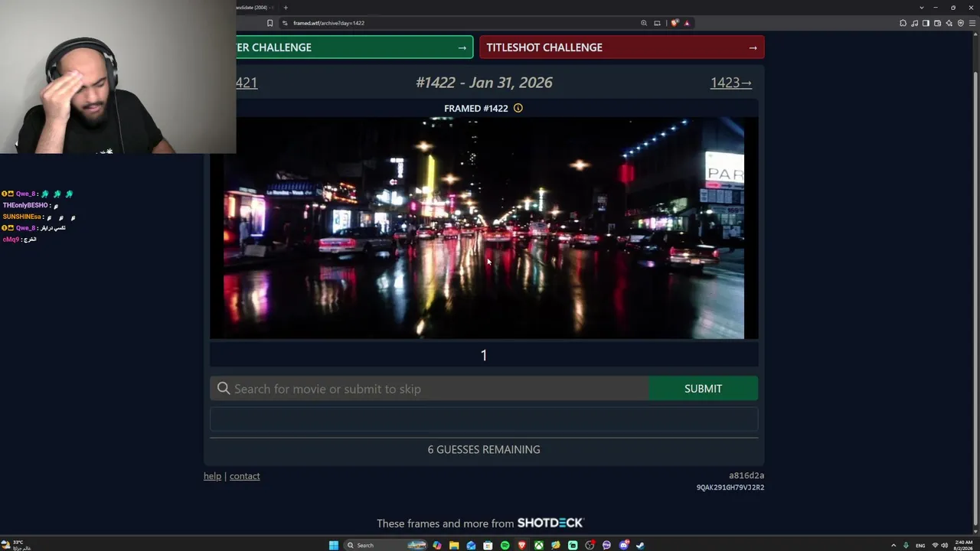
Task: Open the browser hamburger main menu
Action: click(x=972, y=23)
